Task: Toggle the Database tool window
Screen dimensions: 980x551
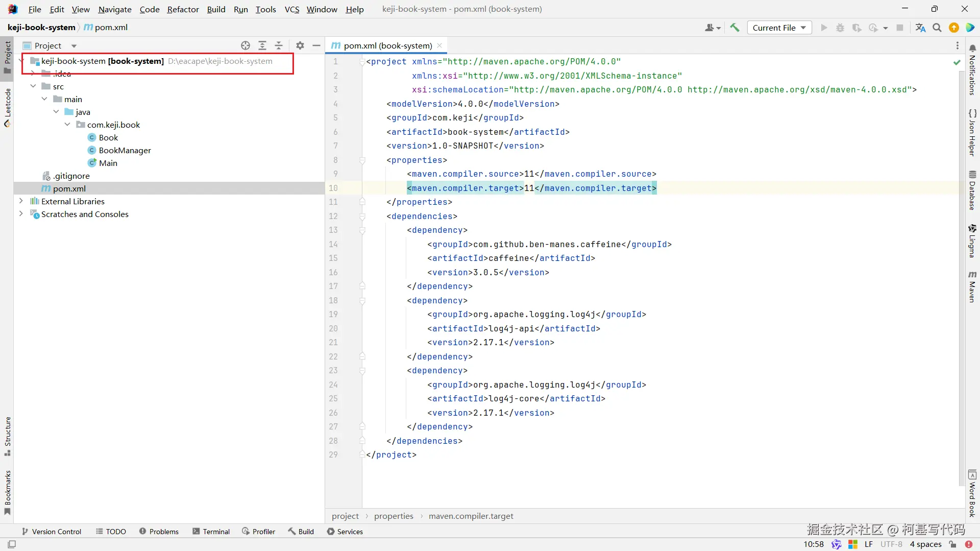Action: (x=972, y=190)
